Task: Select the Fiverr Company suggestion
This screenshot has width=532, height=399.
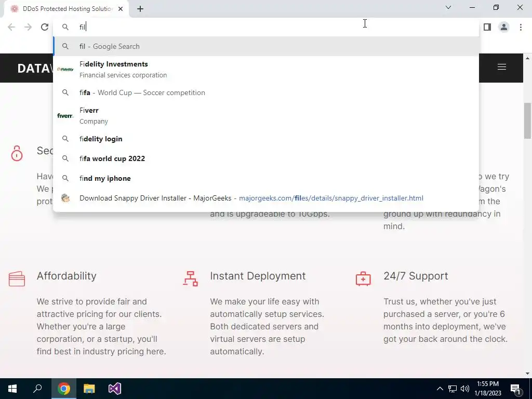Action: [x=266, y=115]
